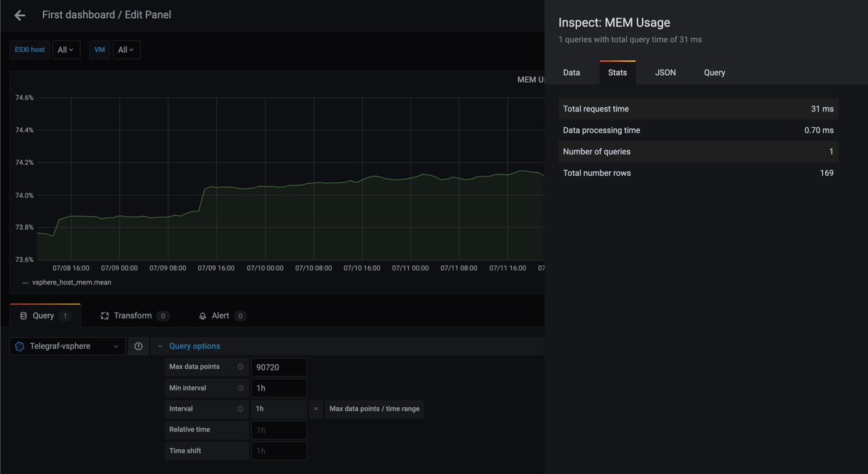Open the ESXi host All dropdown
The image size is (868, 474).
pos(65,50)
